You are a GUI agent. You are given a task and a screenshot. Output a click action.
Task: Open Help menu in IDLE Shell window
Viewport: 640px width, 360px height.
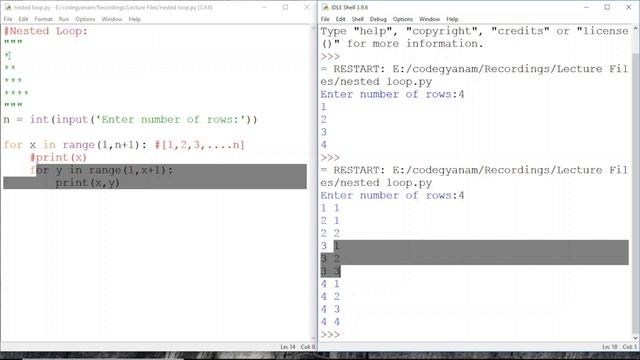[452, 19]
